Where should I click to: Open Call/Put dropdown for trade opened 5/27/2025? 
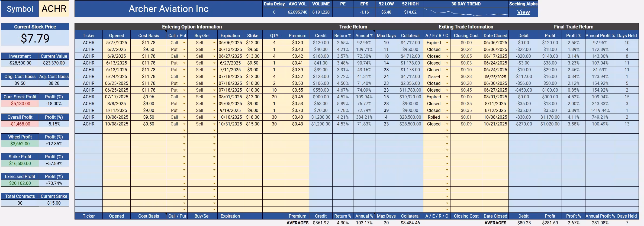(x=184, y=43)
